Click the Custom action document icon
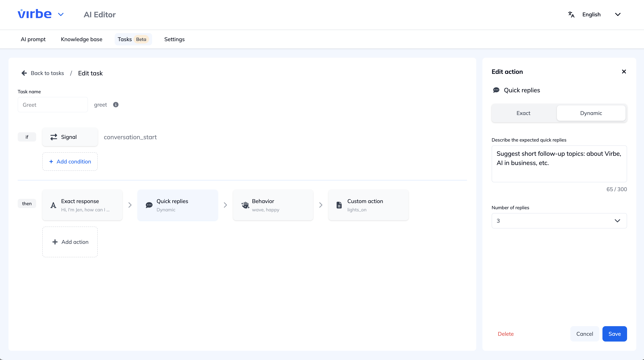The width and height of the screenshot is (644, 360). (x=339, y=205)
